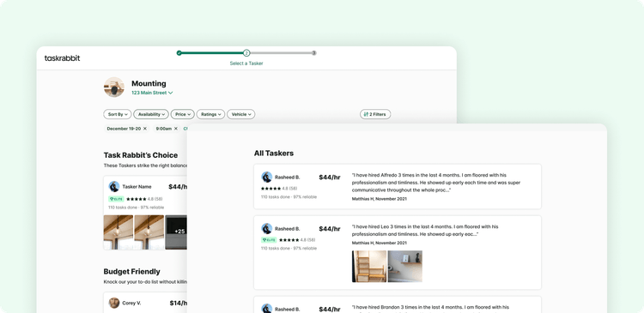Click Rasheed B. name on Brandon review card
The height and width of the screenshot is (313, 644).
[288, 310]
